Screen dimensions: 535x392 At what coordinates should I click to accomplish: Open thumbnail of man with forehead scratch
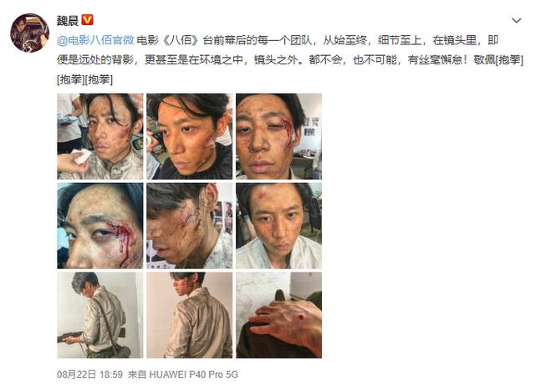(x=278, y=226)
